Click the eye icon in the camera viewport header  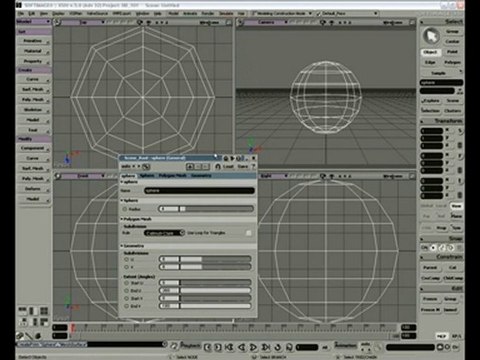coord(332,22)
